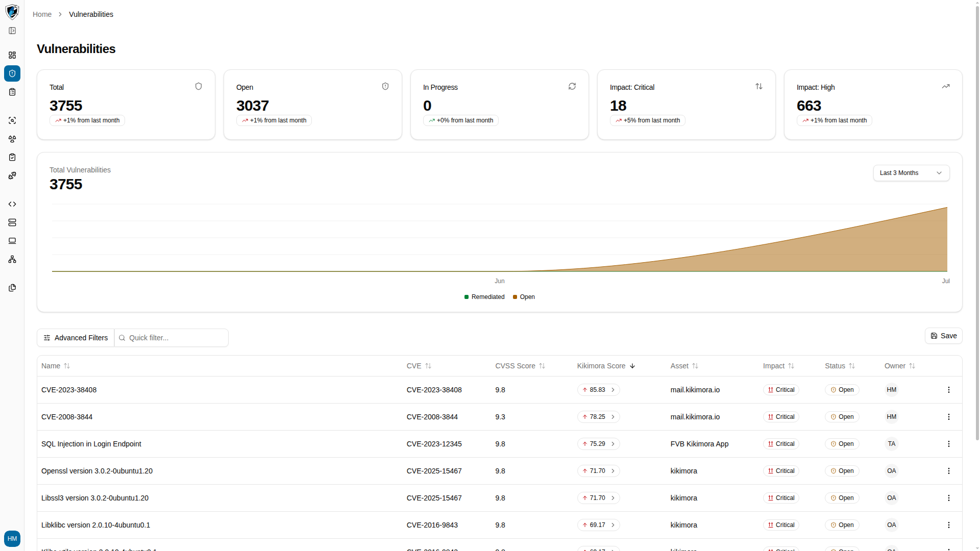Open the scan sidebar icon

12,120
